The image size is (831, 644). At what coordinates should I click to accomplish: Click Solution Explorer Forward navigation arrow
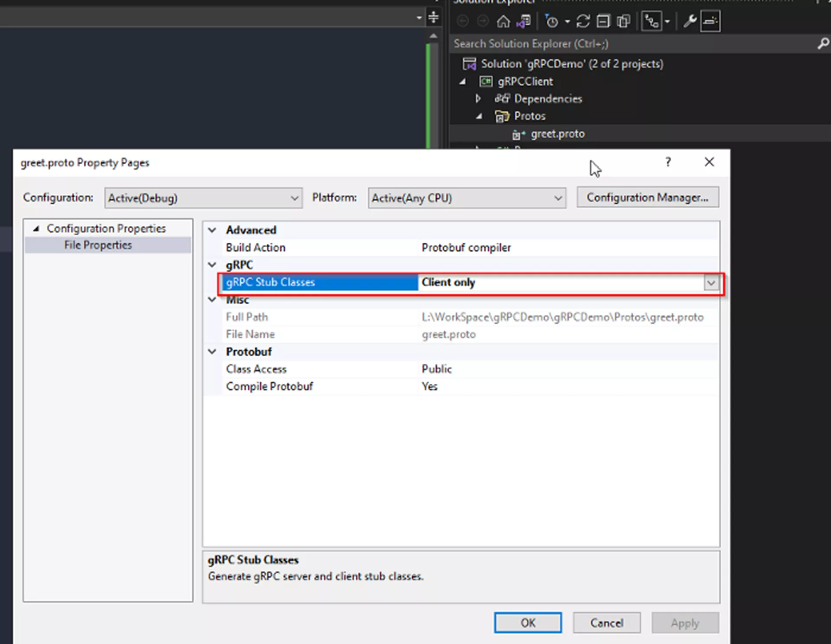pos(483,21)
